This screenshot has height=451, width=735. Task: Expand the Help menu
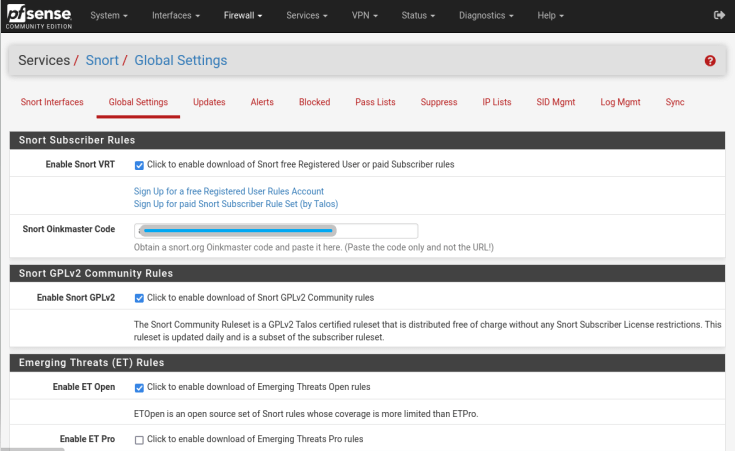point(550,15)
